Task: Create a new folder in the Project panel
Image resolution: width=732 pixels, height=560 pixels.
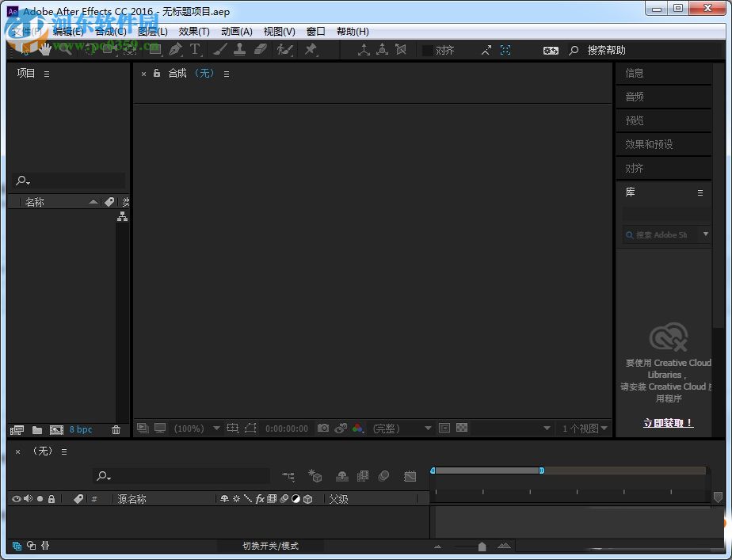Action: 37,429
